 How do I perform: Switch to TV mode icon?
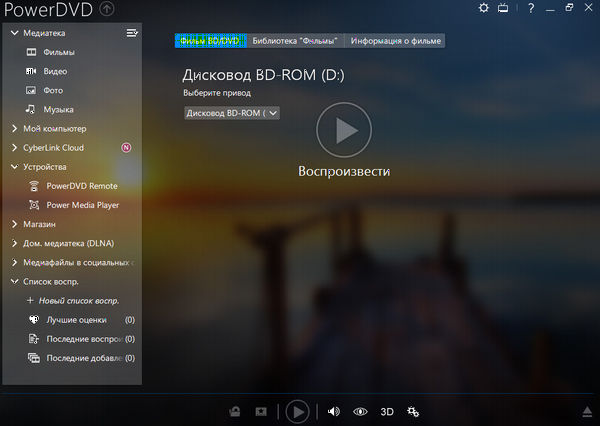pos(503,8)
